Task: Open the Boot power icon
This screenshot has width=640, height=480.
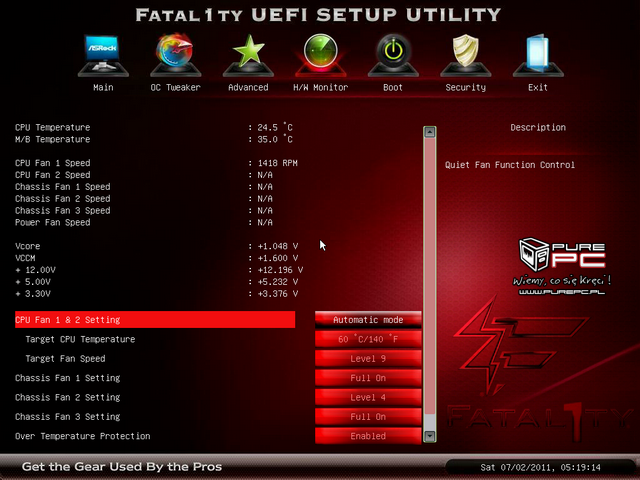Action: click(393, 55)
